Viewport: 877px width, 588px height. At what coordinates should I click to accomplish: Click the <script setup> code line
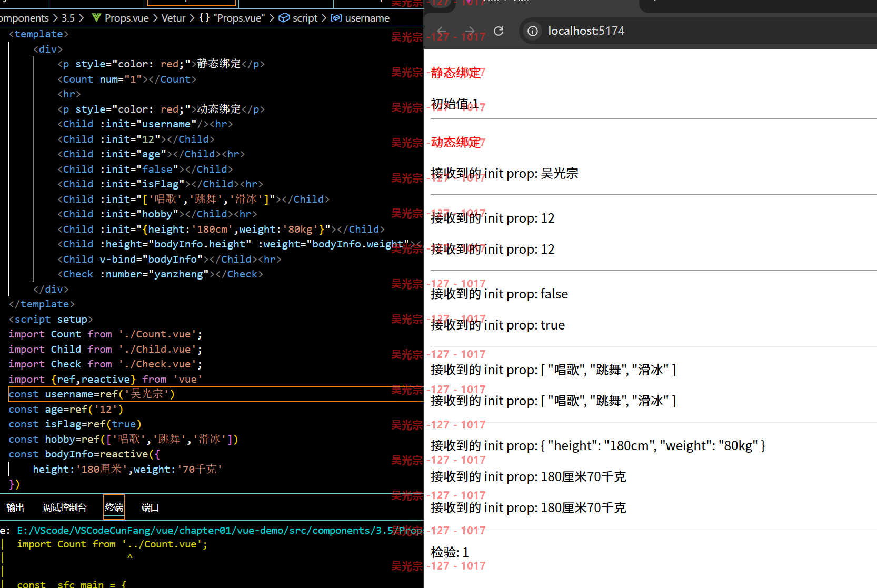[51, 319]
